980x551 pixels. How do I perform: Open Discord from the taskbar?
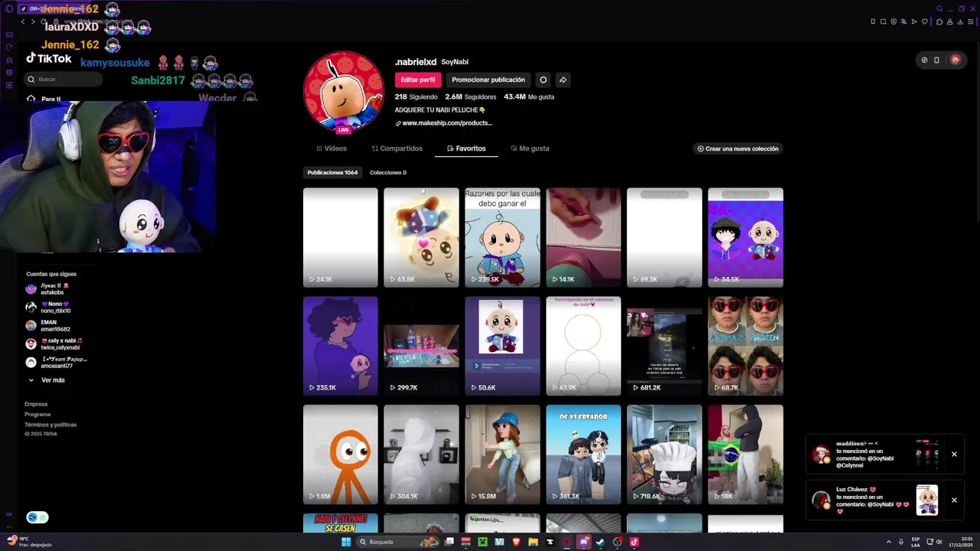click(583, 542)
